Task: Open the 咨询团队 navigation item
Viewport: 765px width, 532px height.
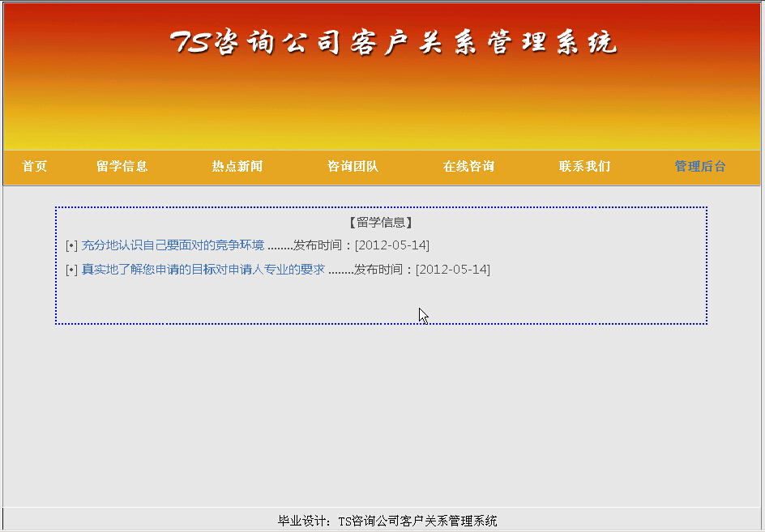Action: [353, 166]
